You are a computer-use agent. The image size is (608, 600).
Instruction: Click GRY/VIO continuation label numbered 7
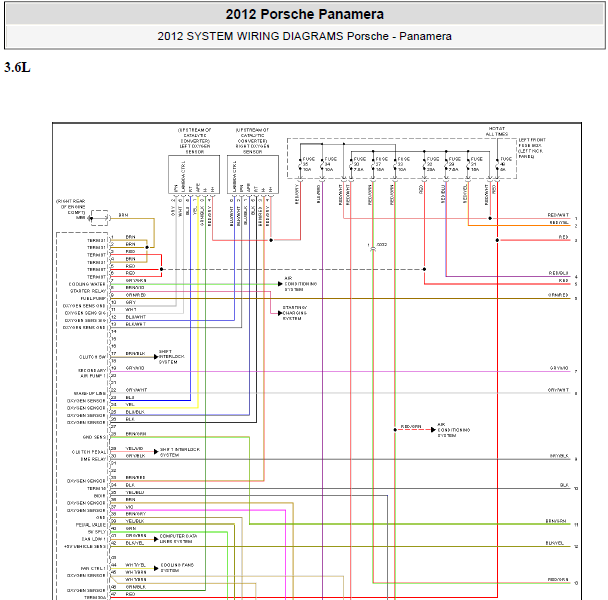pos(559,368)
